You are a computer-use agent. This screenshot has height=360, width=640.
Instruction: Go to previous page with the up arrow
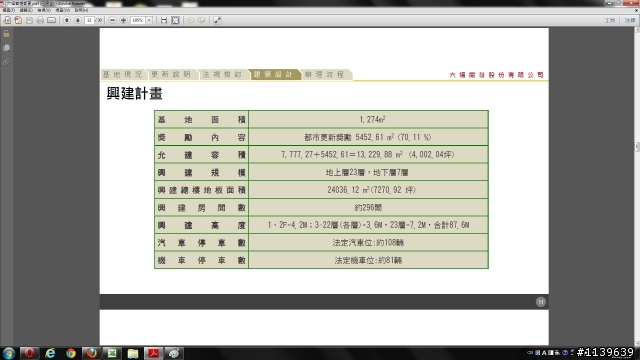67,20
